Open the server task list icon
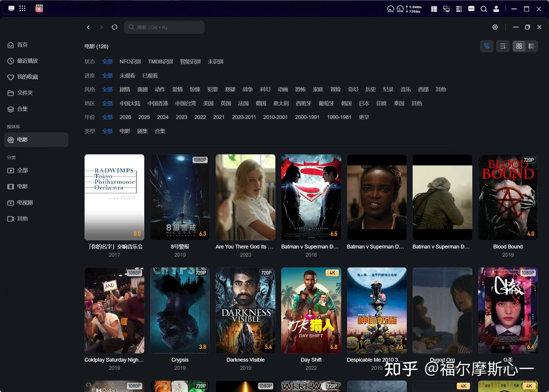Image resolution: width=549 pixels, height=392 pixels. point(459,9)
